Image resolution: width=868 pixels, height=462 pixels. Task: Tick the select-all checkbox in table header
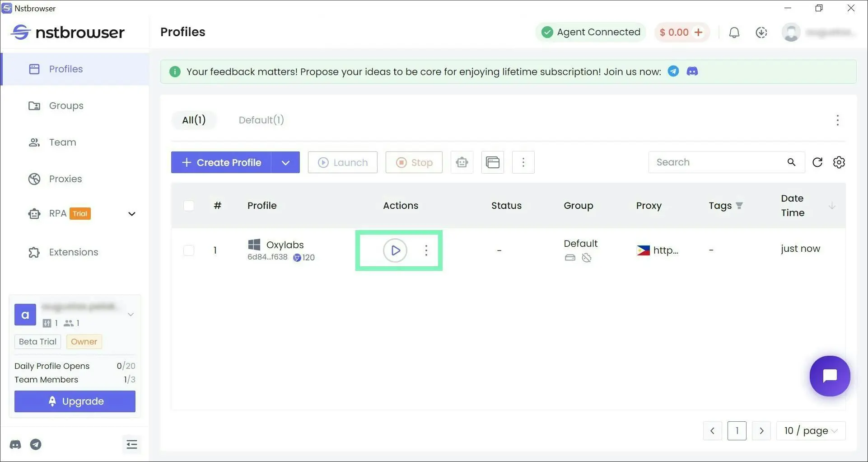[189, 206]
